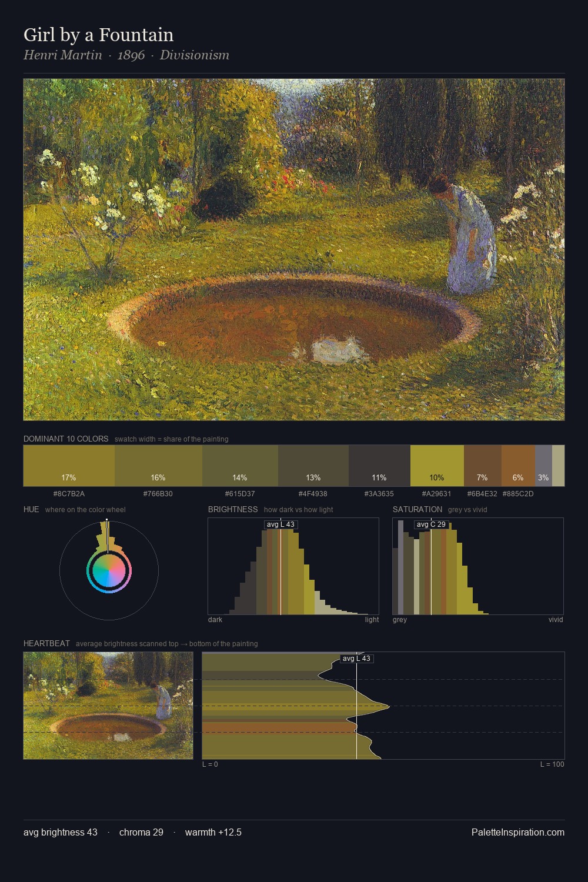Open the main Girl by a Fountain painting
588x882 pixels.
294,250
